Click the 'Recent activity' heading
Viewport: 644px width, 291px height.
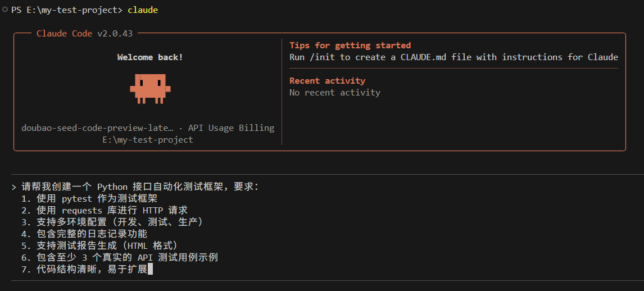pyautogui.click(x=327, y=81)
